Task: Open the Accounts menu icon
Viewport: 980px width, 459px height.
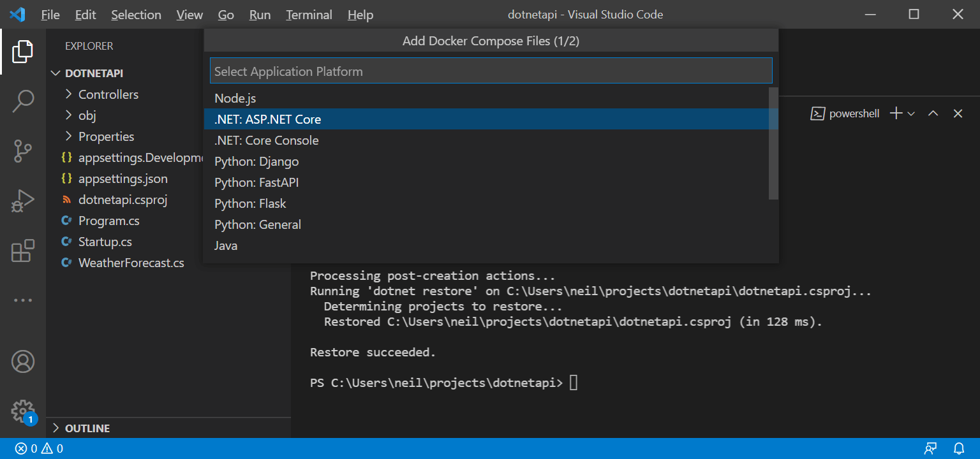Action: coord(23,361)
